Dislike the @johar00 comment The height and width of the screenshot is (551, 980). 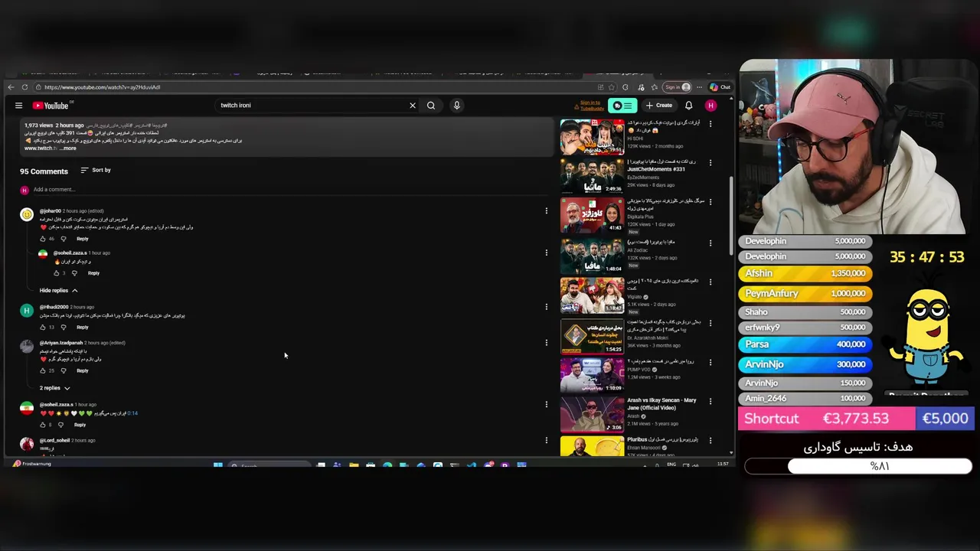point(63,239)
